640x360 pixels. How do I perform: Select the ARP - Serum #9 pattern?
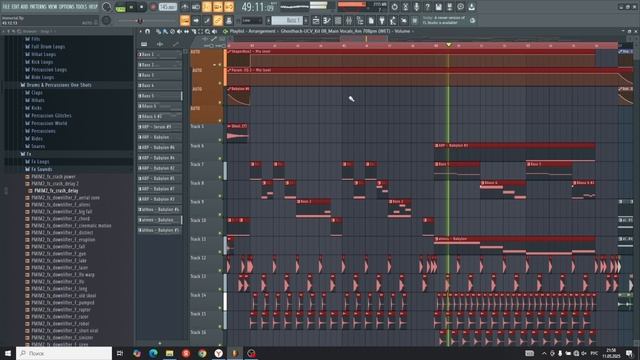(x=160, y=127)
